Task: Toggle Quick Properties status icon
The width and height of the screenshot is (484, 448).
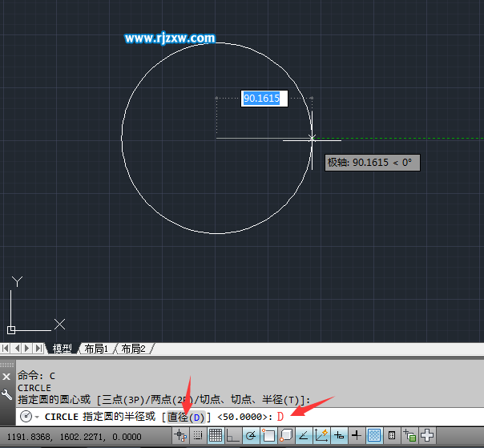Action: (392, 436)
